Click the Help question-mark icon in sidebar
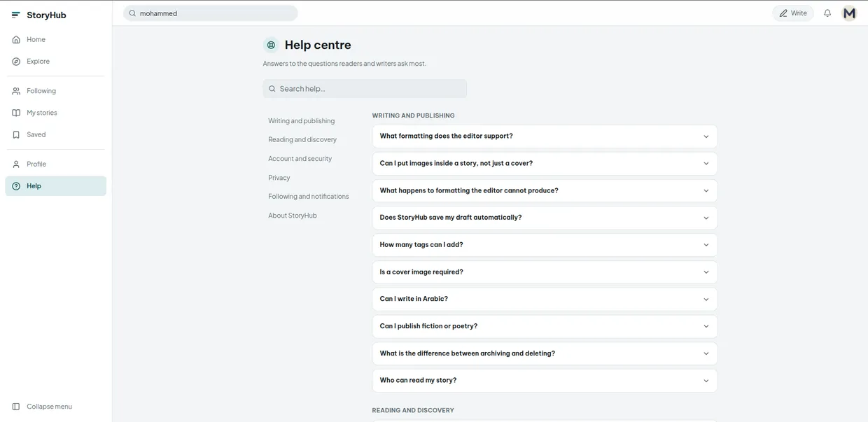Viewport: 868px width, 422px height. coord(16,186)
